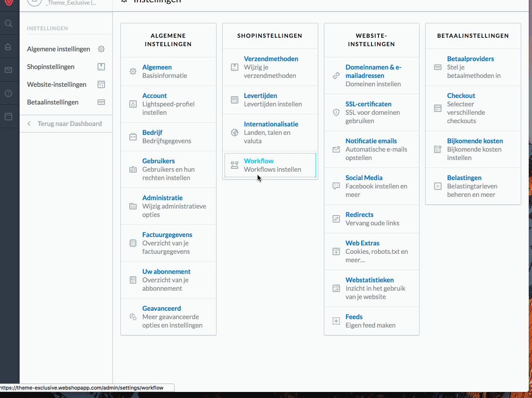Click the workflow diagram icon
The width and height of the screenshot is (532, 398).
[234, 165]
